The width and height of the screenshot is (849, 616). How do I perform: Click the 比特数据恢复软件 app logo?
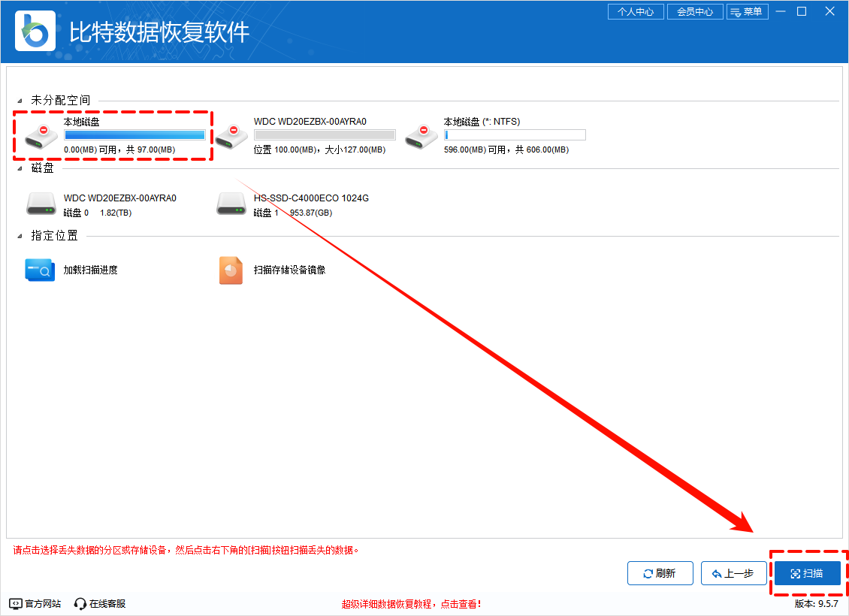click(x=35, y=32)
